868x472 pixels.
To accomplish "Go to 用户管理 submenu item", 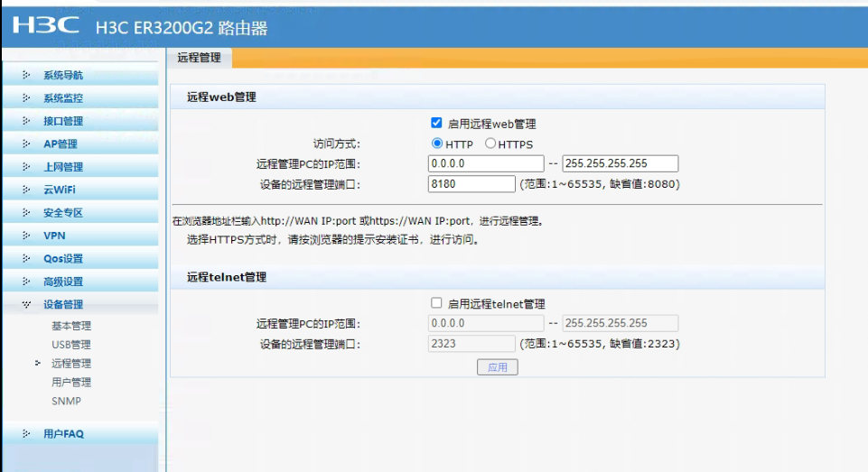I will pyautogui.click(x=71, y=383).
